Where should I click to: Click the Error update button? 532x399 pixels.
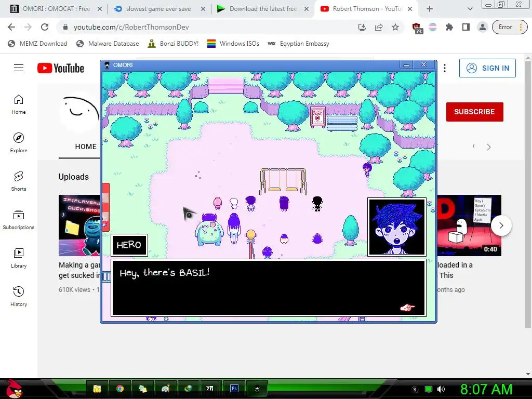(x=510, y=27)
